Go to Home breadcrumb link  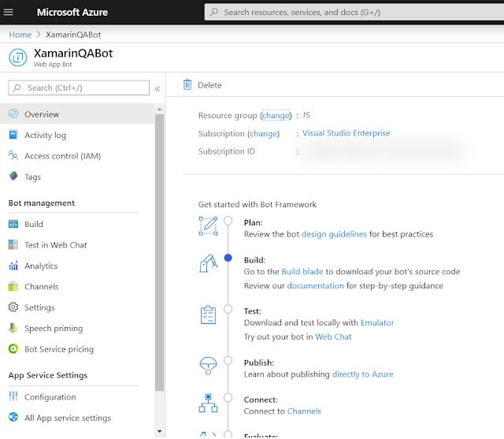[x=20, y=35]
